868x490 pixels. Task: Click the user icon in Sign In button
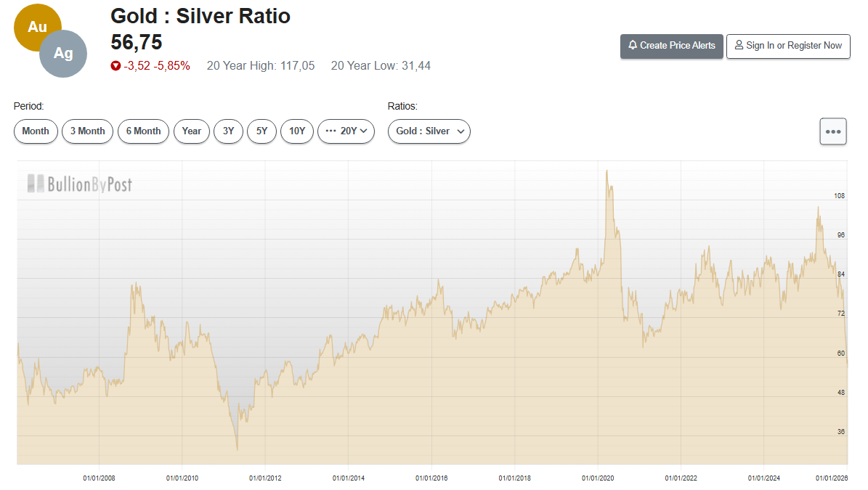[739, 45]
